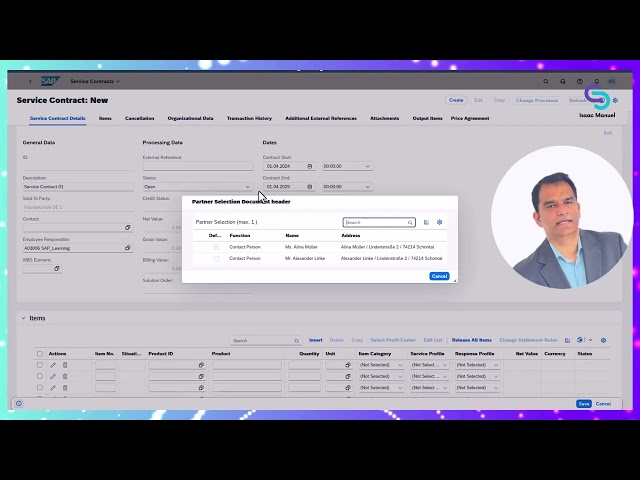Viewport: 640px width, 480px height.
Task: Select the third item row checkbox
Action: 40,388
